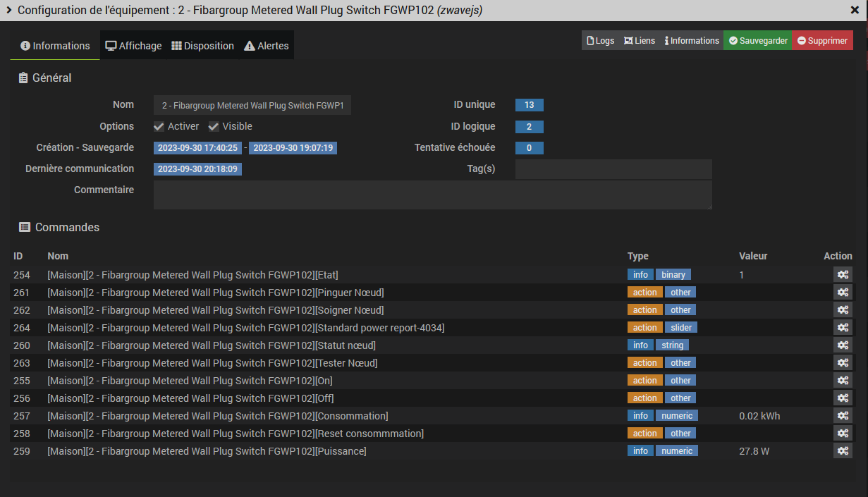Click into the Commentaire text area

coord(432,195)
